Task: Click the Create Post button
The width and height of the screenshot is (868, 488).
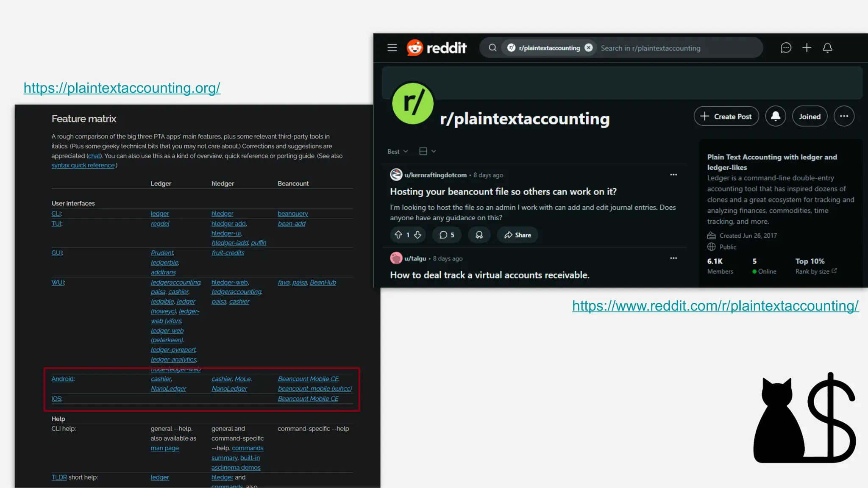Action: click(x=726, y=116)
